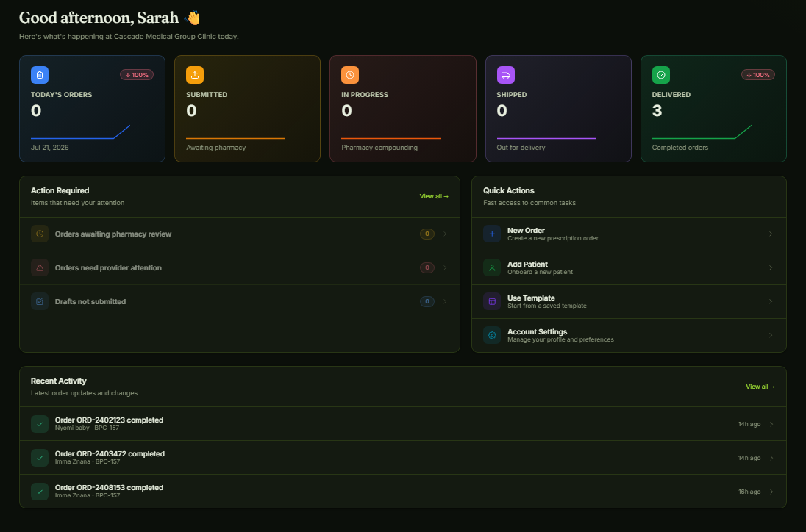Viewport: 806px width, 532px height.
Task: Click clock icon beside Orders awaiting pharmacy review
Action: pos(40,234)
